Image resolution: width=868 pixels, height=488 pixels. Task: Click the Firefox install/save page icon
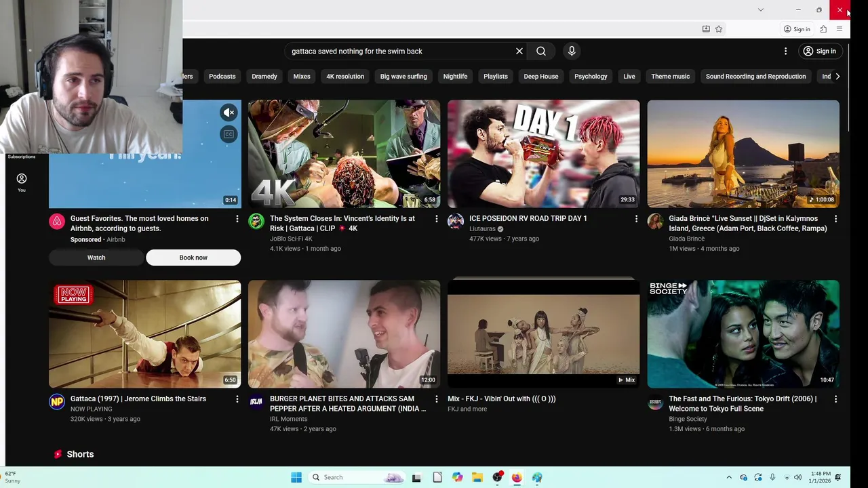tap(706, 29)
